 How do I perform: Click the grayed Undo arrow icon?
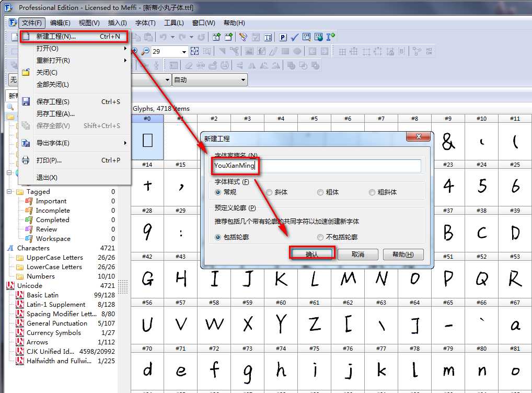tap(163, 37)
